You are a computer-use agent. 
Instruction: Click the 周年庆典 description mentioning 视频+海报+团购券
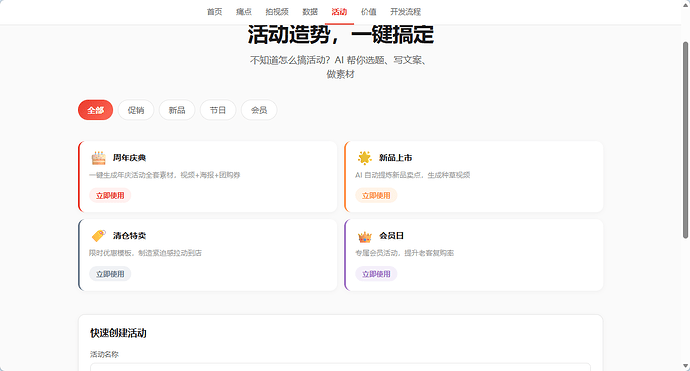pyautogui.click(x=165, y=175)
